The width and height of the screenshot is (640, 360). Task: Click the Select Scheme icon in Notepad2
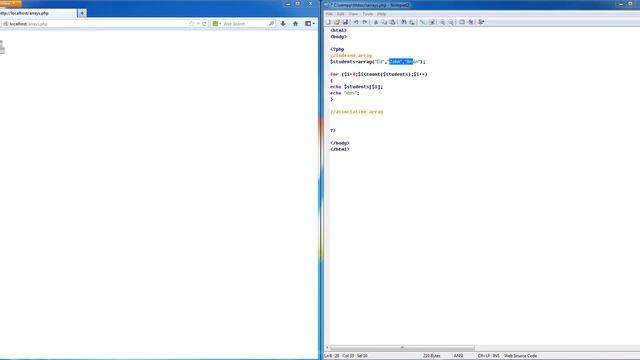[x=462, y=22]
